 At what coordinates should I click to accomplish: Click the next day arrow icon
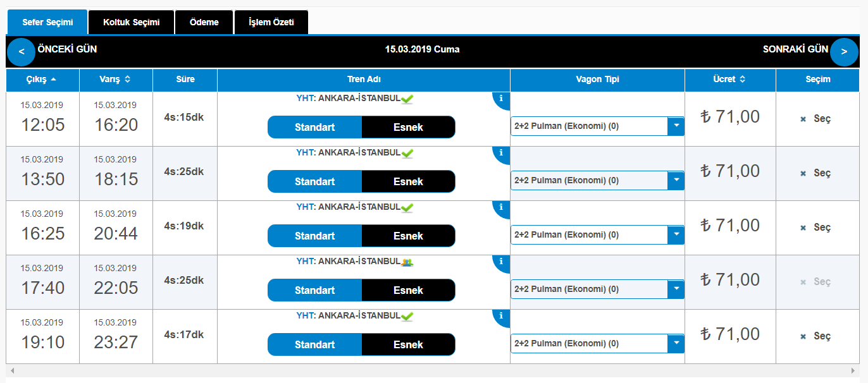coord(844,52)
